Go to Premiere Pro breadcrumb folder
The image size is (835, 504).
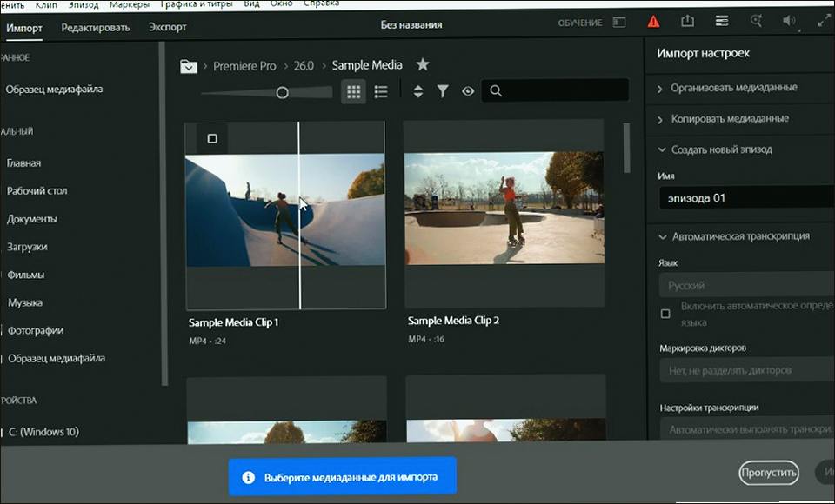[x=244, y=66]
